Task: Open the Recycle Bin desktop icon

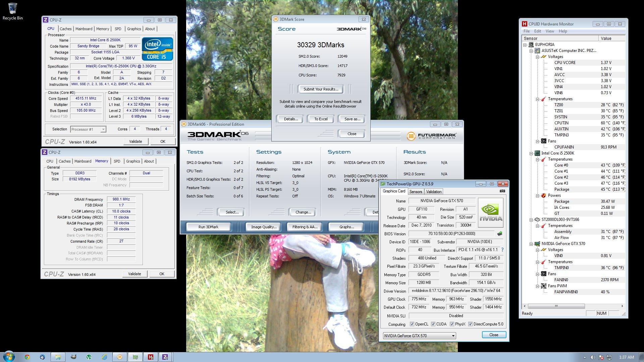Action: 12,11
